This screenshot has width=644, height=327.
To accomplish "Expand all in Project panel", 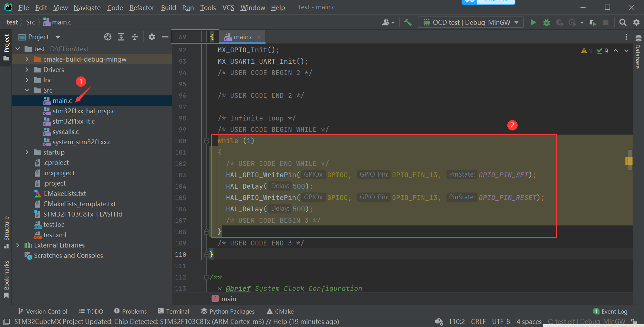I will (x=121, y=37).
